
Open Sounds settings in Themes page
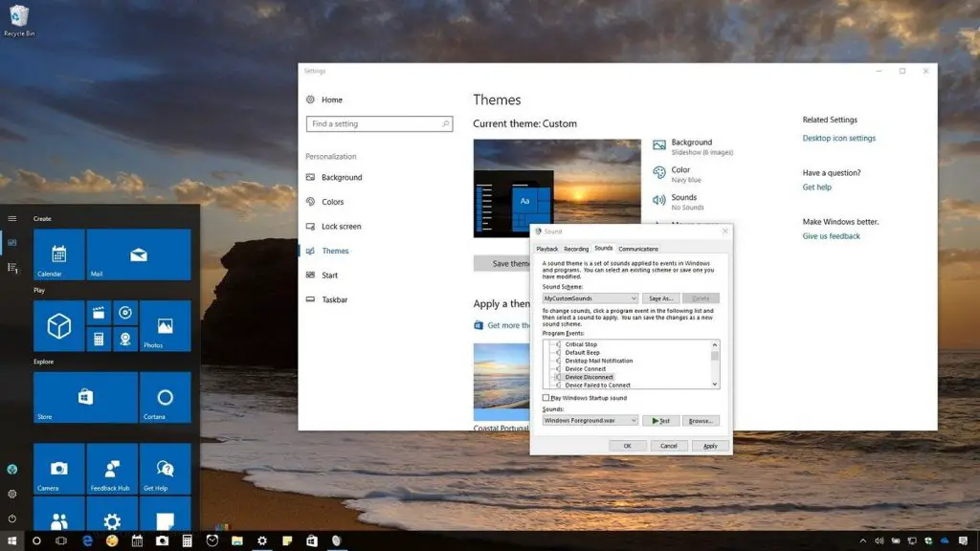[683, 198]
